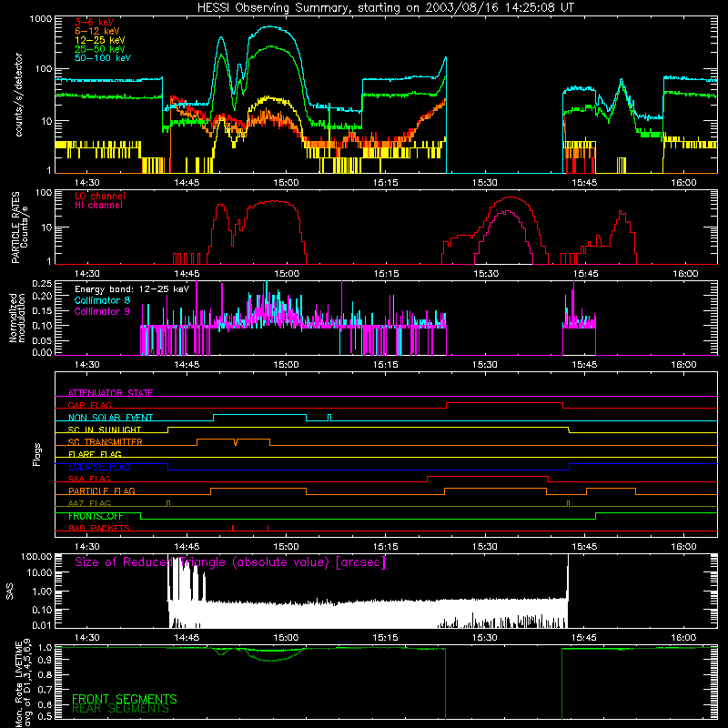Click the Energy band: 12-25 keV caption

tap(132, 289)
